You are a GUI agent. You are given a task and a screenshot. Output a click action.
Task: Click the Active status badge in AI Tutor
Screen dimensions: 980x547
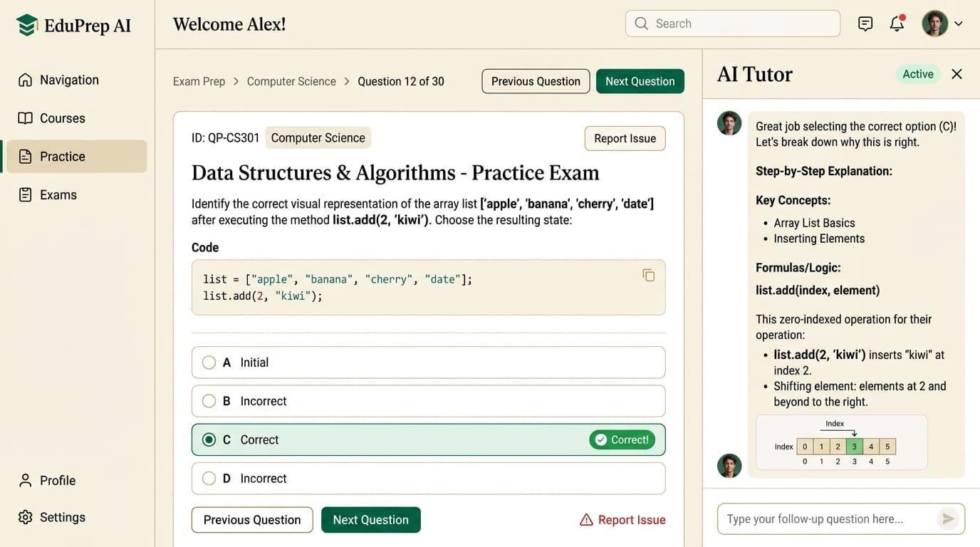pyautogui.click(x=918, y=74)
